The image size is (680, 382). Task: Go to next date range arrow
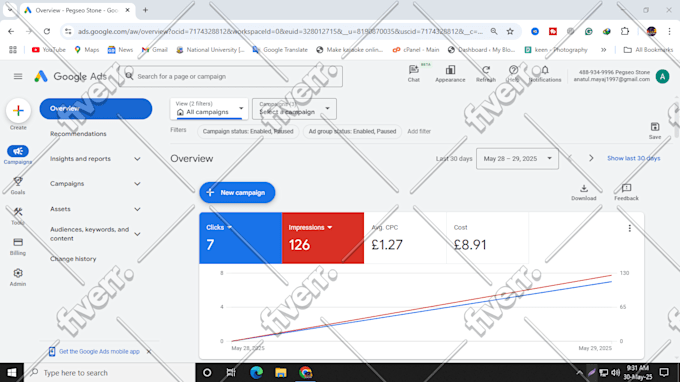click(591, 158)
